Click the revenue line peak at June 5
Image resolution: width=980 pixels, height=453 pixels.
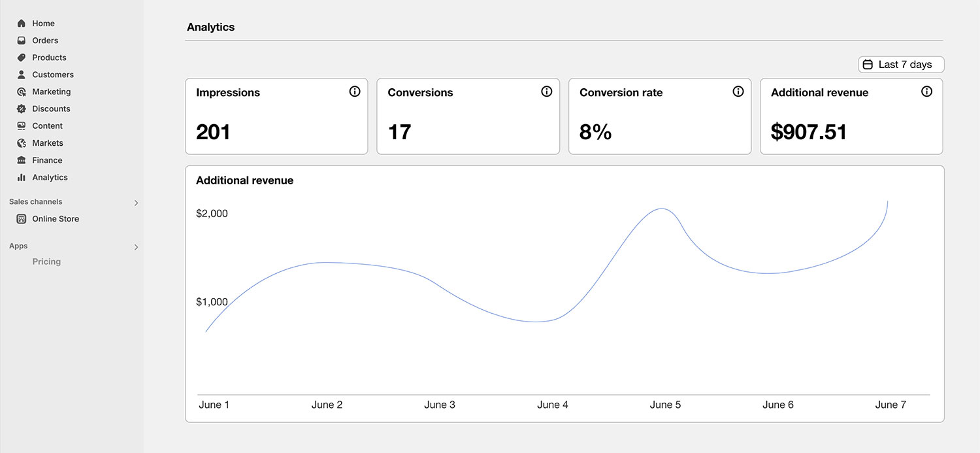(x=662, y=209)
